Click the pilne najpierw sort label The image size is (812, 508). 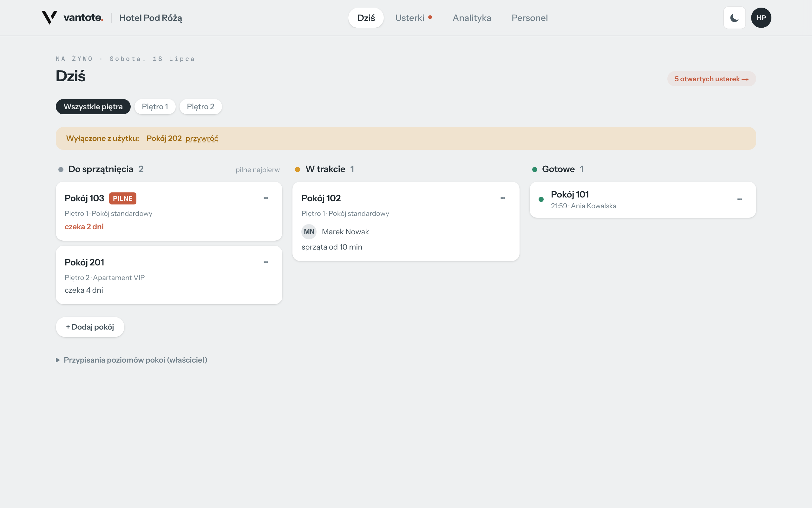(257, 170)
